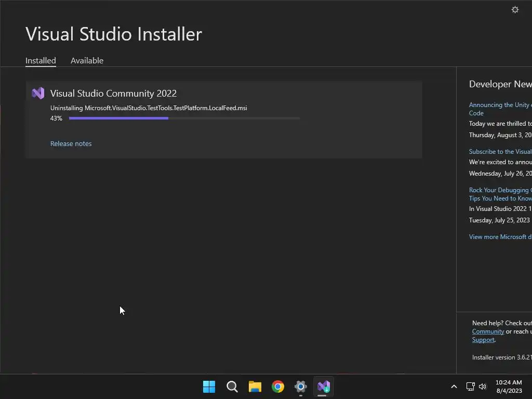Viewport: 532px width, 399px height.
Task: Open taskbar Search
Action: pyautogui.click(x=232, y=387)
